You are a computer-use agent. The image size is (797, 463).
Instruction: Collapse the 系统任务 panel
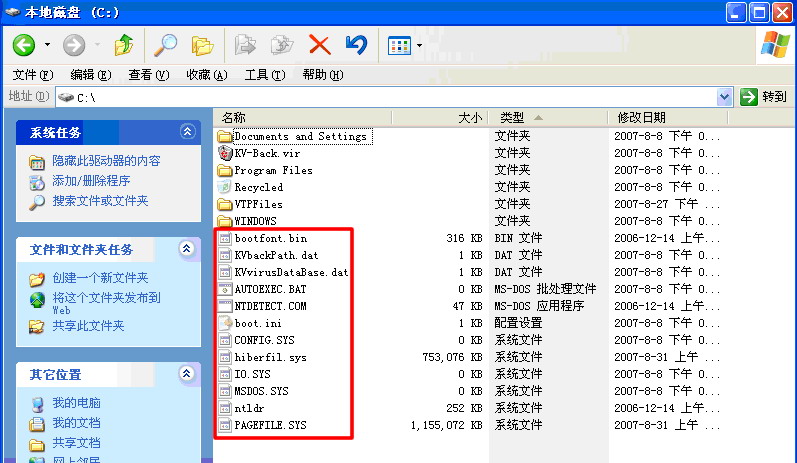point(187,132)
